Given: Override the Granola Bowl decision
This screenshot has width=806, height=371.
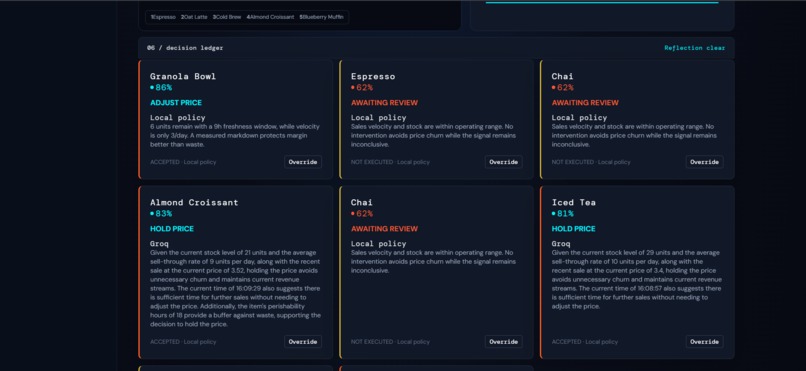Looking at the screenshot, I should point(303,162).
